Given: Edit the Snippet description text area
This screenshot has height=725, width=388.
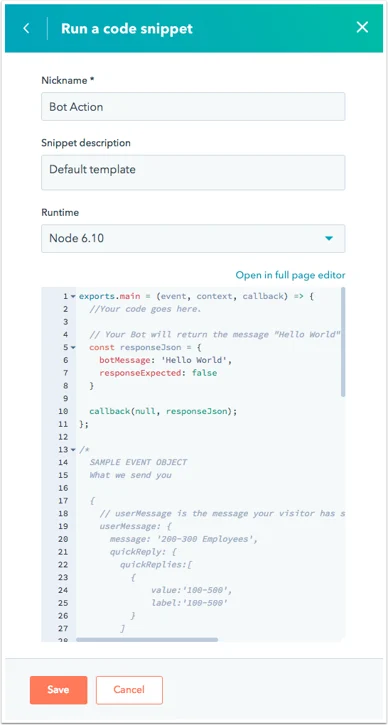Looking at the screenshot, I should pyautogui.click(x=193, y=172).
